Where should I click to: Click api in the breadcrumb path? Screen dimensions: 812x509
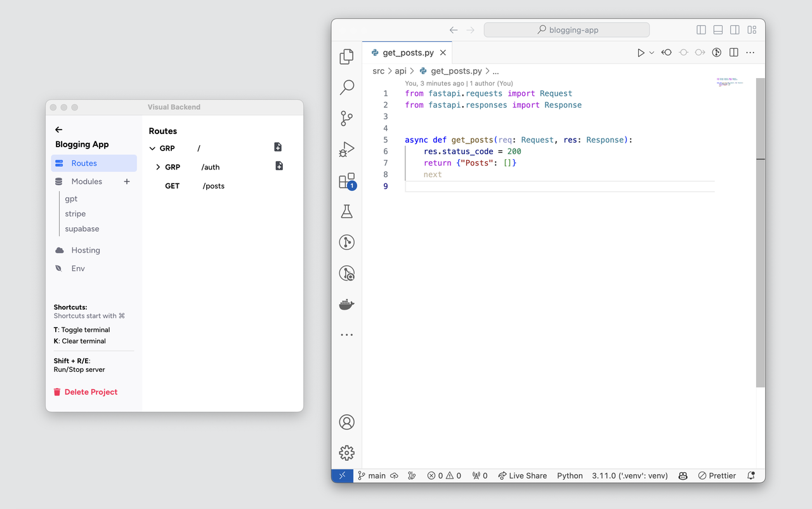pos(400,71)
